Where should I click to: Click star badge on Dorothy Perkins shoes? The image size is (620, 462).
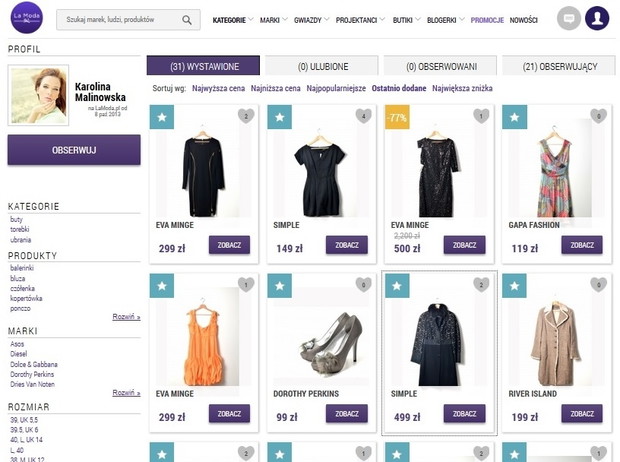click(x=280, y=286)
